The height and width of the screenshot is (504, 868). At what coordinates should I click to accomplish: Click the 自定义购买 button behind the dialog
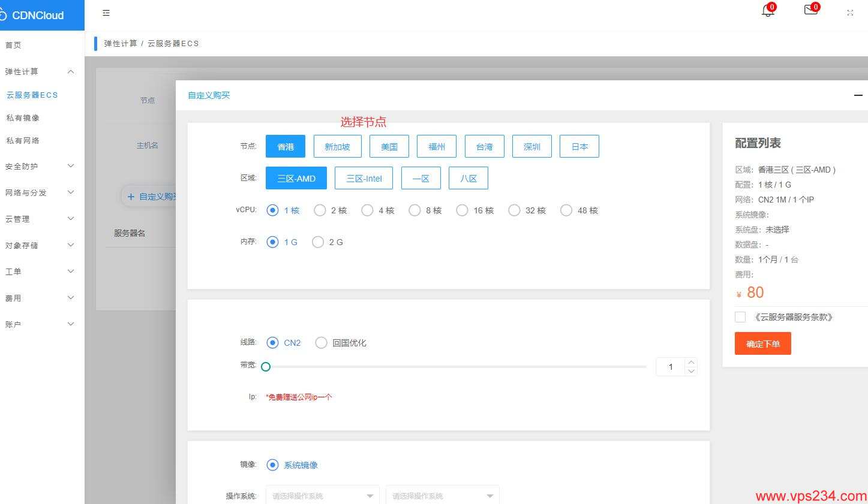[x=150, y=197]
